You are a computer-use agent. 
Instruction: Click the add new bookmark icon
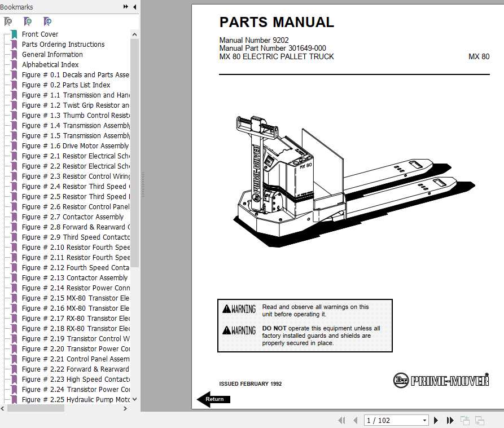click(x=27, y=21)
